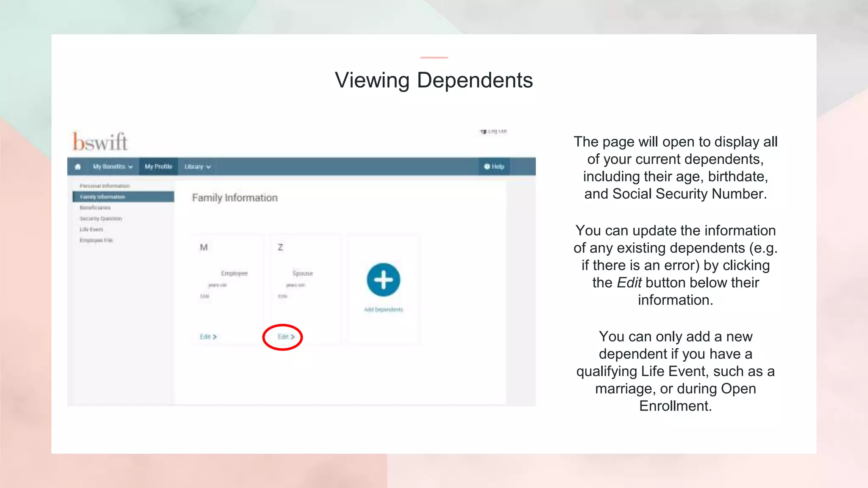
Task: Click the Add Dependents text link
Action: 383,310
